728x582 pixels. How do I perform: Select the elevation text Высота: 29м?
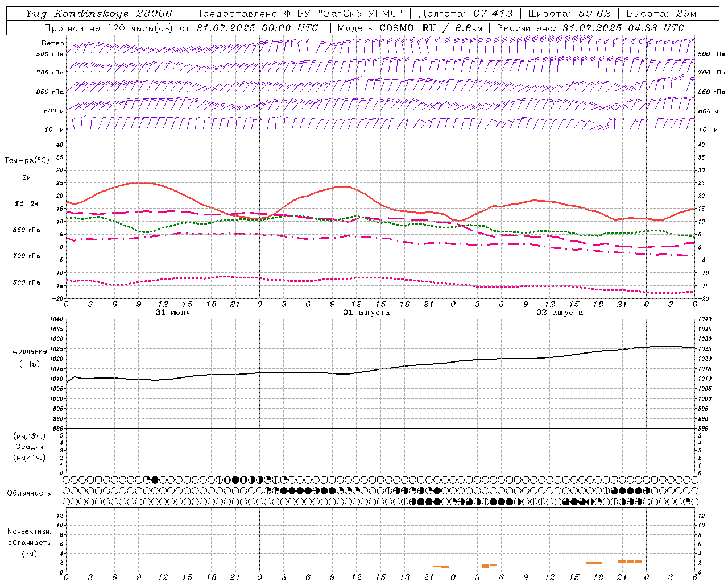click(x=661, y=14)
